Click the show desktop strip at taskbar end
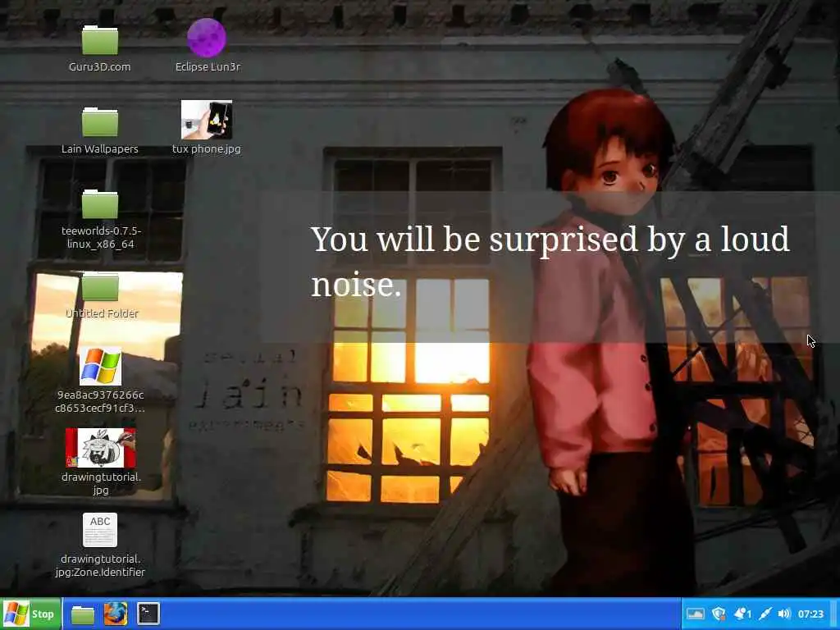The image size is (840, 630). pyautogui.click(x=834, y=614)
